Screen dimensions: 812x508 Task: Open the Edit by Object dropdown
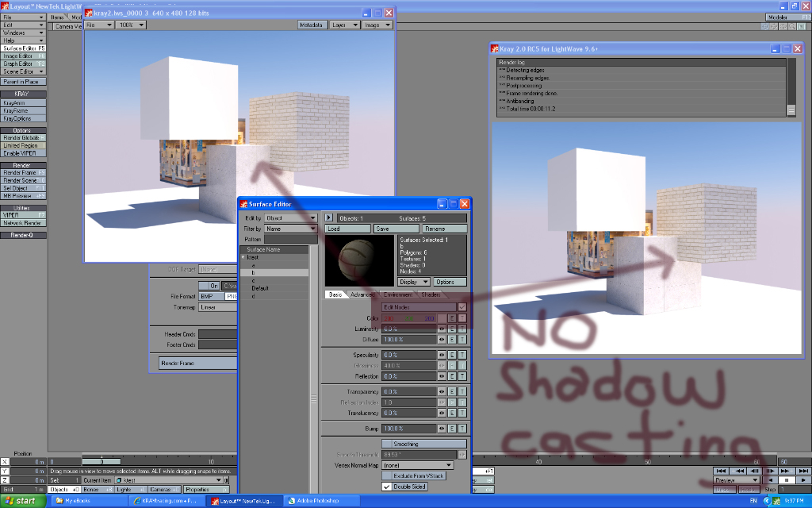pyautogui.click(x=290, y=217)
